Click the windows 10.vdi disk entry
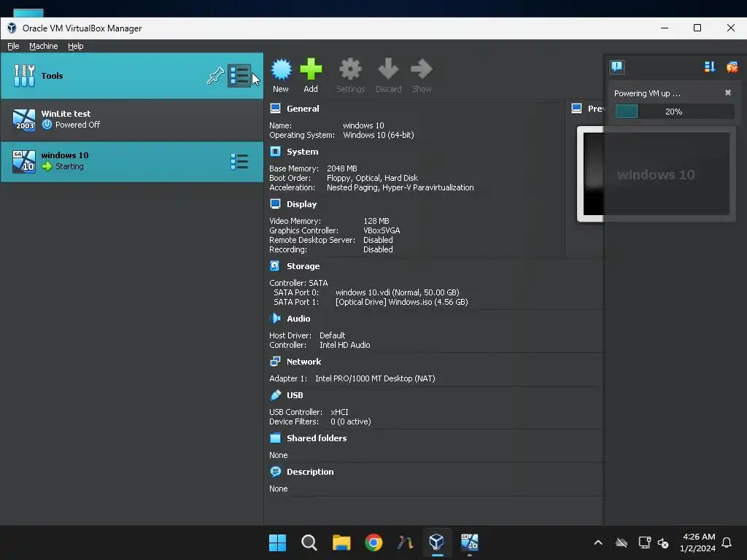Screen dimensions: 747x560 coord(398,292)
